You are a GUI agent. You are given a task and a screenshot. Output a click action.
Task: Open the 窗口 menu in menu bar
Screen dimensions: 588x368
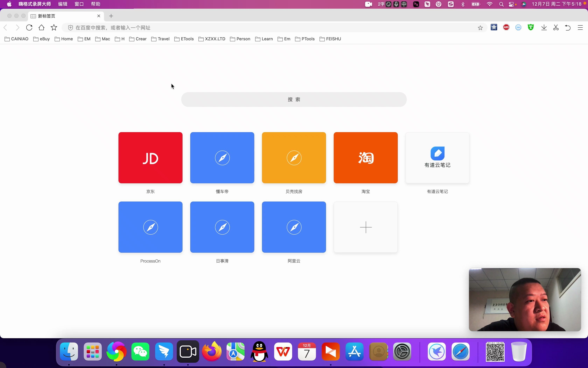pos(79,4)
